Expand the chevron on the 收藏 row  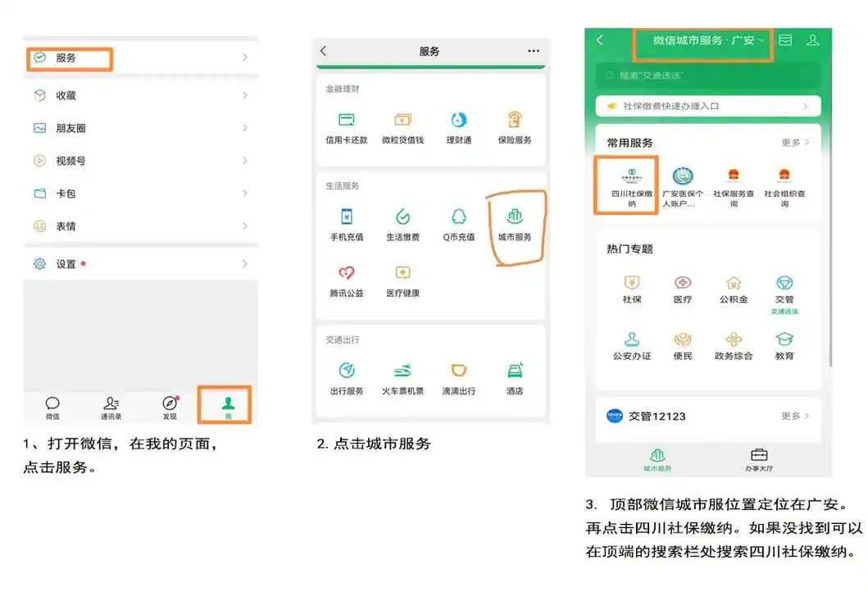tap(245, 95)
